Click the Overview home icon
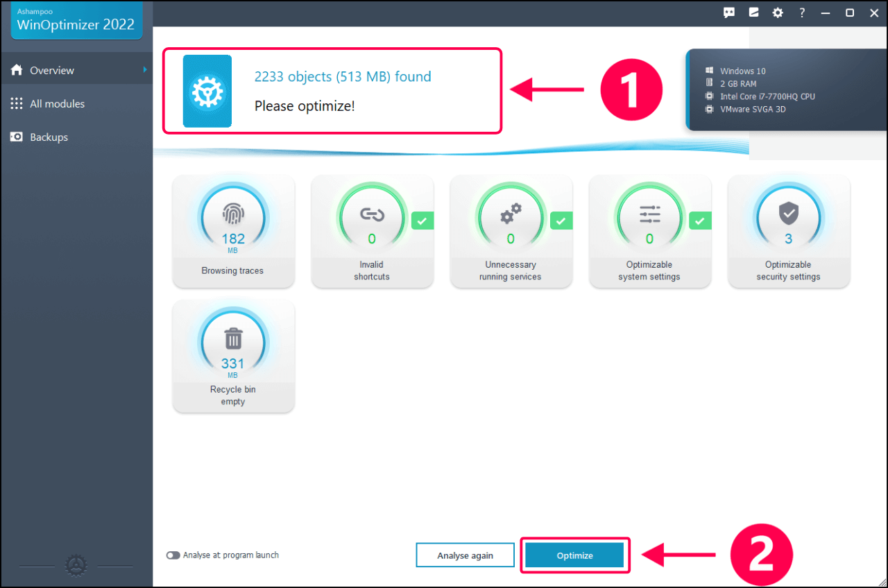This screenshot has width=888, height=588. (x=17, y=70)
